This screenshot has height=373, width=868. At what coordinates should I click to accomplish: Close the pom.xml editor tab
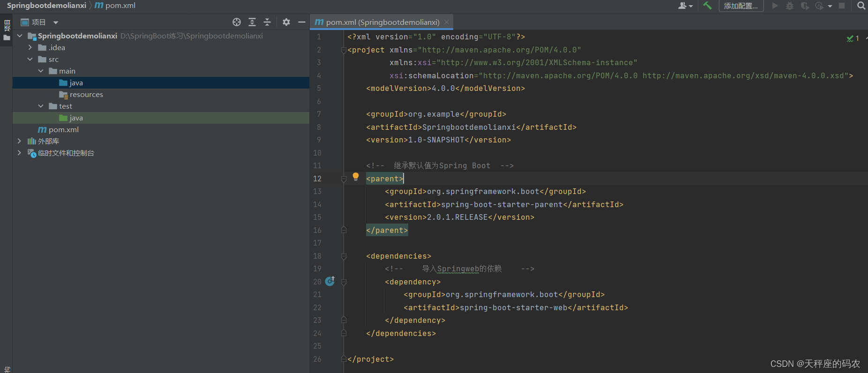point(447,22)
